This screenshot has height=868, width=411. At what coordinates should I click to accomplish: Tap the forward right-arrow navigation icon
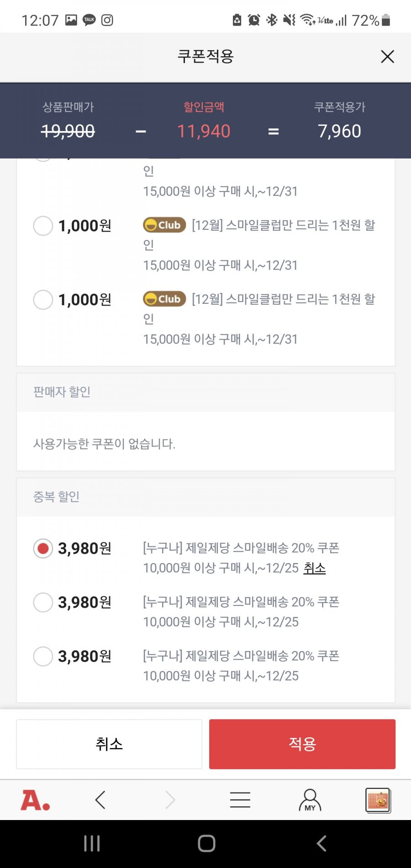coord(170,800)
